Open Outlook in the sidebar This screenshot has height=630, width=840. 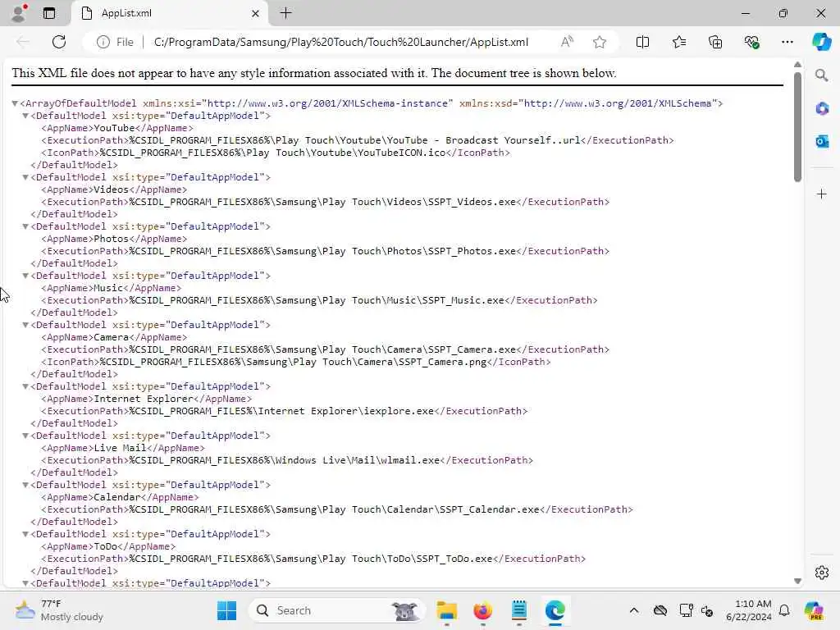(x=822, y=141)
